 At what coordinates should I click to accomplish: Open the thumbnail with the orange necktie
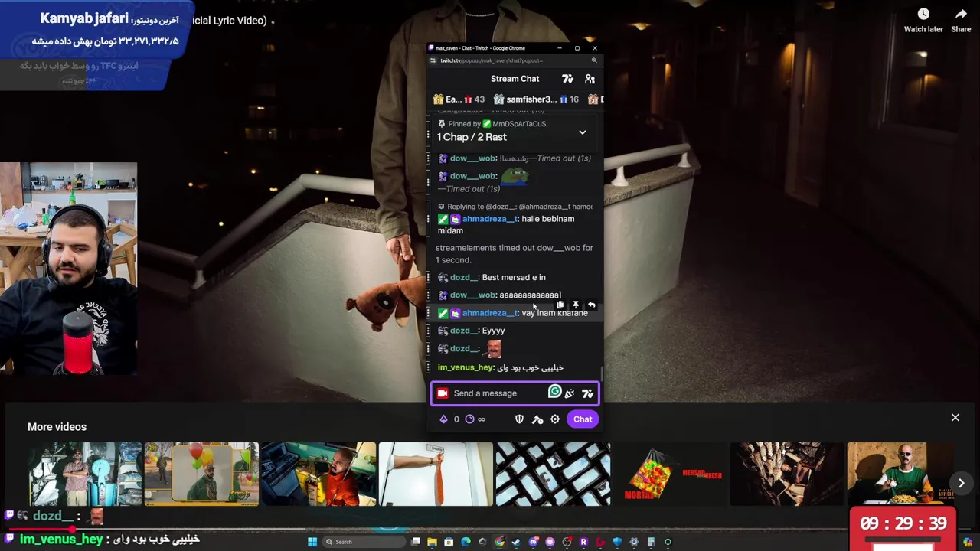point(436,474)
